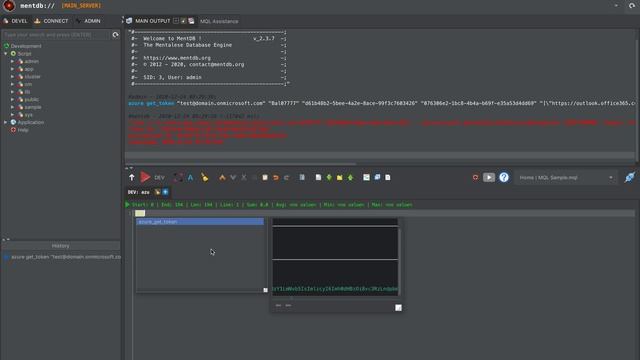Click the document icon after the redo arrow
The image size is (640, 360).
click(x=302, y=178)
